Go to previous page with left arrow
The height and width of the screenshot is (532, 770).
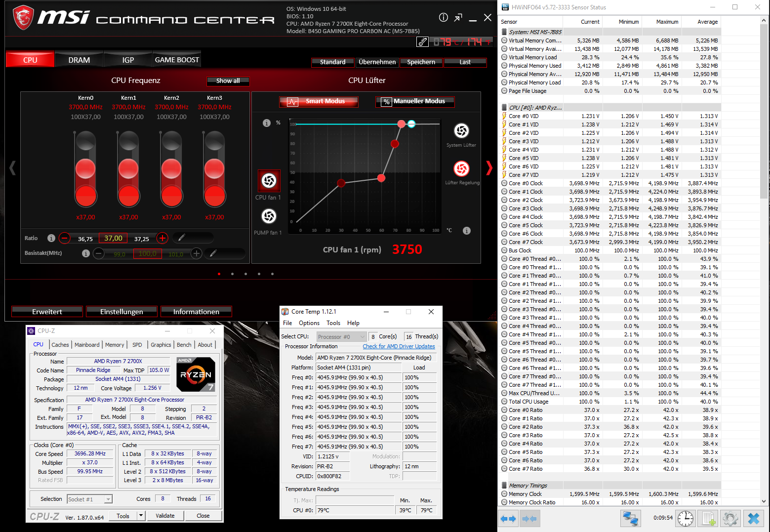12,168
